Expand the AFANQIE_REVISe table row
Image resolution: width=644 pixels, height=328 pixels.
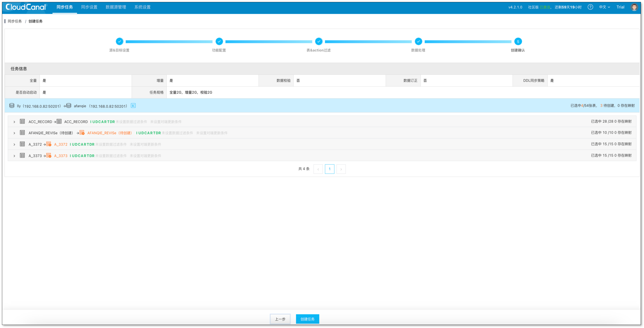pos(14,133)
